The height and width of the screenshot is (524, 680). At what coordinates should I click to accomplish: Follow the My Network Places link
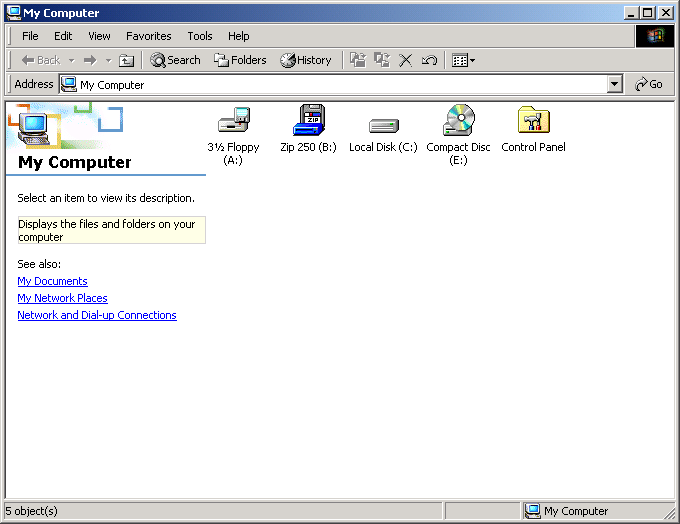62,298
